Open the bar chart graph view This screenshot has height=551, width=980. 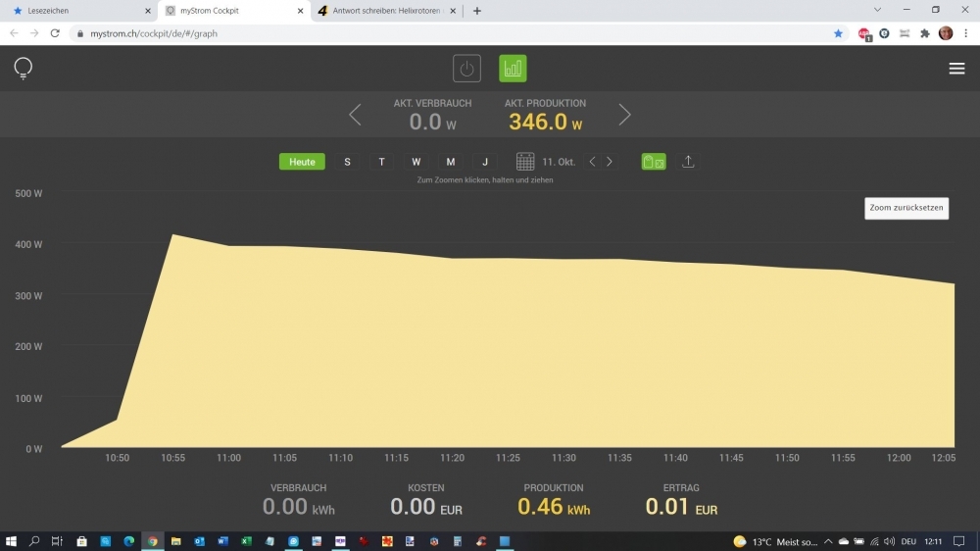[x=513, y=69]
